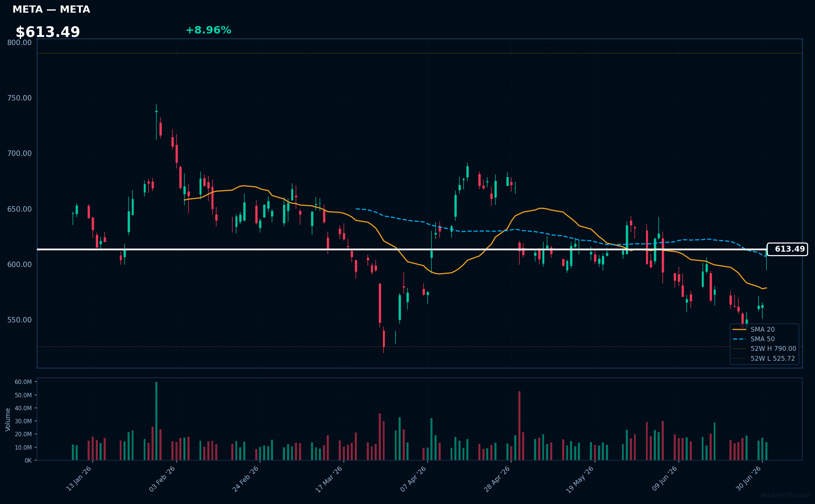Click the 19 May '26 date label
This screenshot has height=504, width=815.
coord(580,479)
